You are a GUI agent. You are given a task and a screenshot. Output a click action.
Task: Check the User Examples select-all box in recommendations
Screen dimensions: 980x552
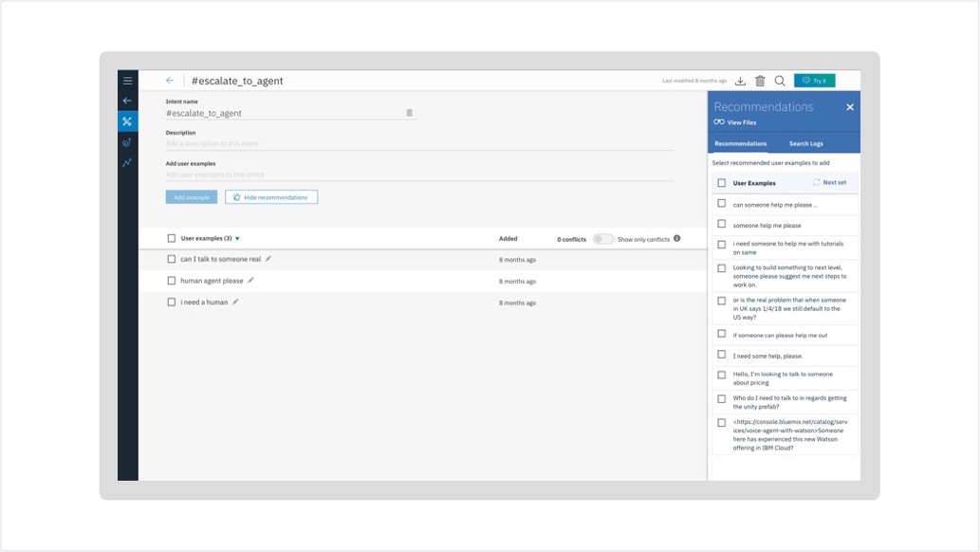[722, 183]
